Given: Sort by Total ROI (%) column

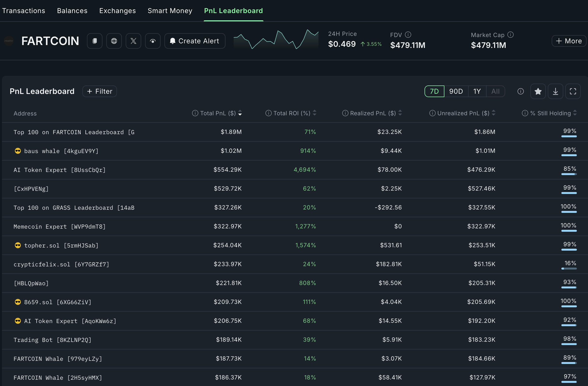Looking at the screenshot, I should click(x=292, y=113).
